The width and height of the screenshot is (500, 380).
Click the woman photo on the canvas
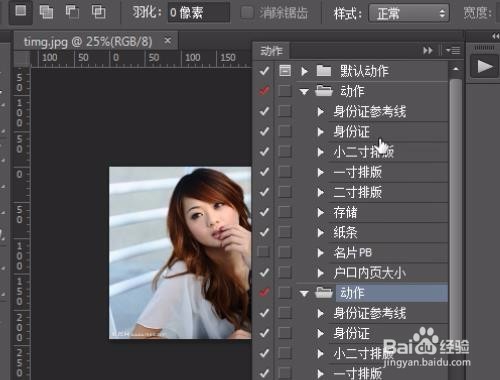[180, 252]
